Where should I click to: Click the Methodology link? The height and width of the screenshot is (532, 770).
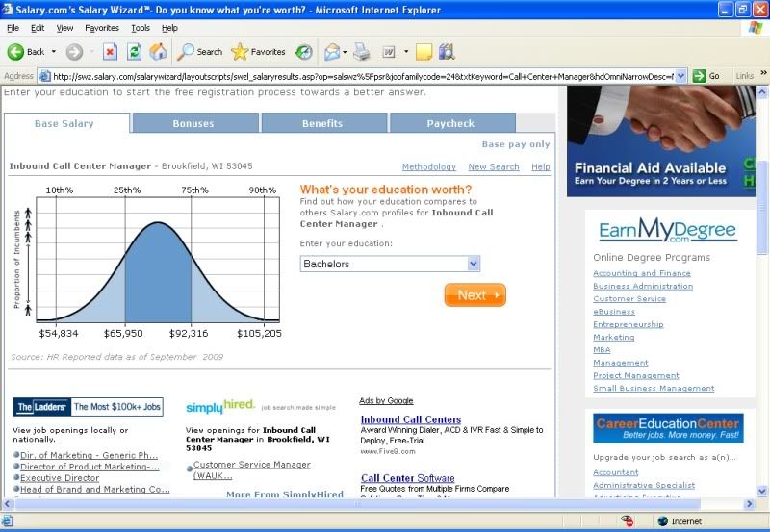click(428, 166)
